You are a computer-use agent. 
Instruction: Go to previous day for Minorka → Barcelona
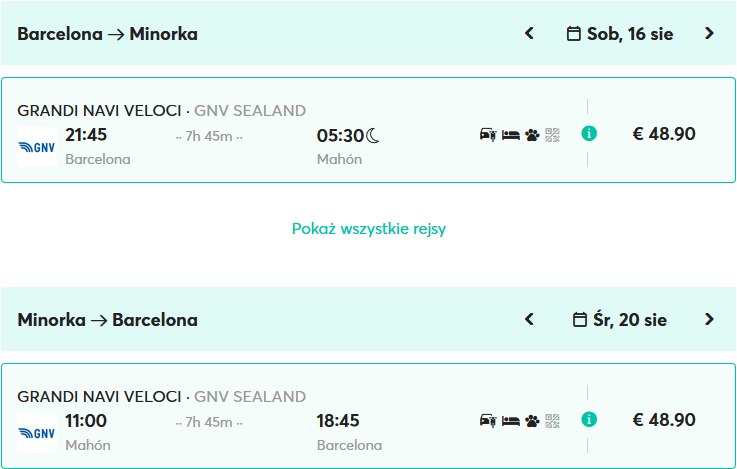[530, 320]
